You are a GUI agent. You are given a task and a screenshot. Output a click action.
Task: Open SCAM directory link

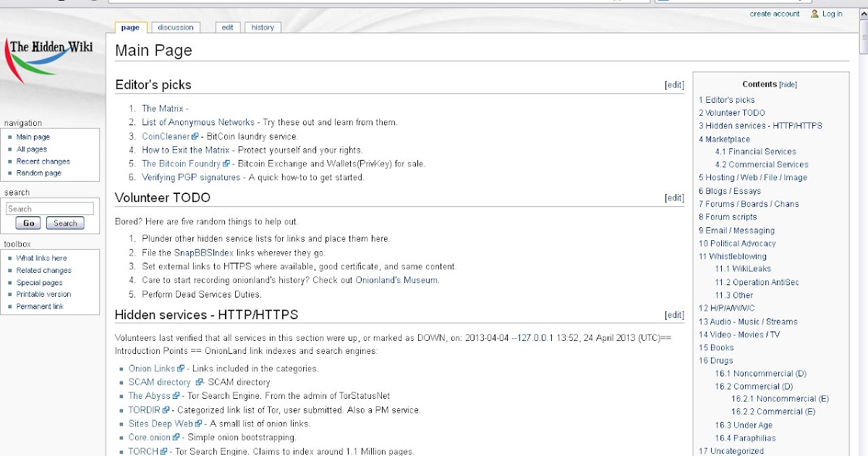click(160, 382)
